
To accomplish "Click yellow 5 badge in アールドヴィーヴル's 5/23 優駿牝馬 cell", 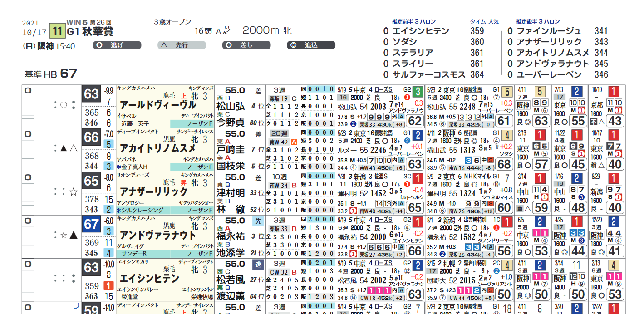I will 507,91.
